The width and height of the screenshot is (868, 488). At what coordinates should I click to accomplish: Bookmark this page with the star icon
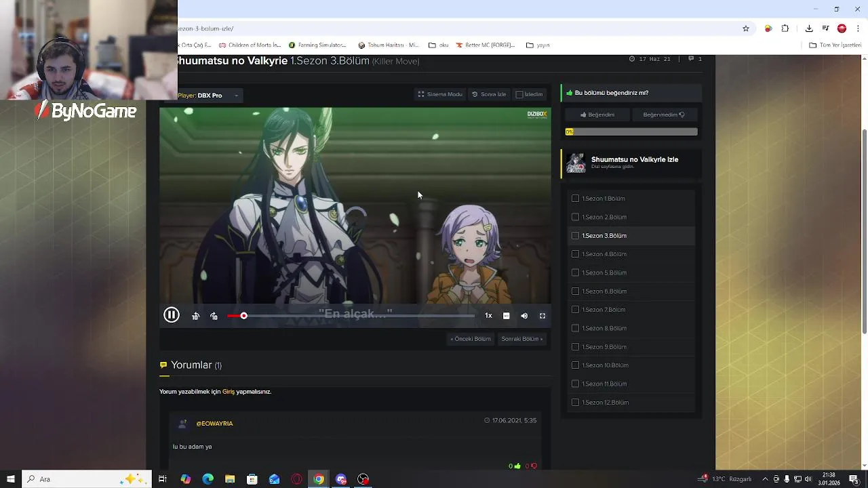[x=746, y=28]
